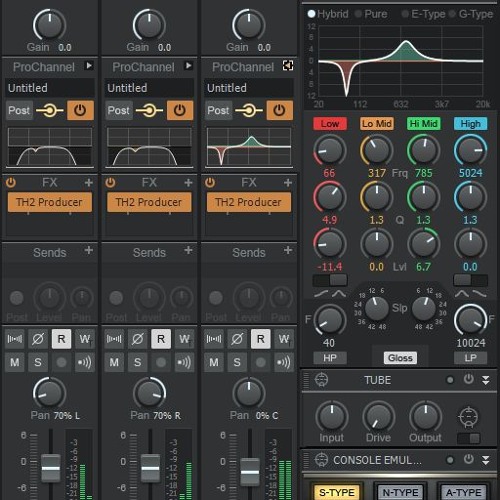Click the Post button on the 70% R strip

pyautogui.click(x=118, y=110)
